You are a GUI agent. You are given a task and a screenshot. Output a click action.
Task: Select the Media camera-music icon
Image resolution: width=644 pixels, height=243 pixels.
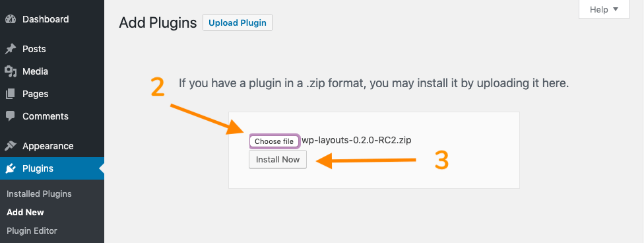(11, 71)
